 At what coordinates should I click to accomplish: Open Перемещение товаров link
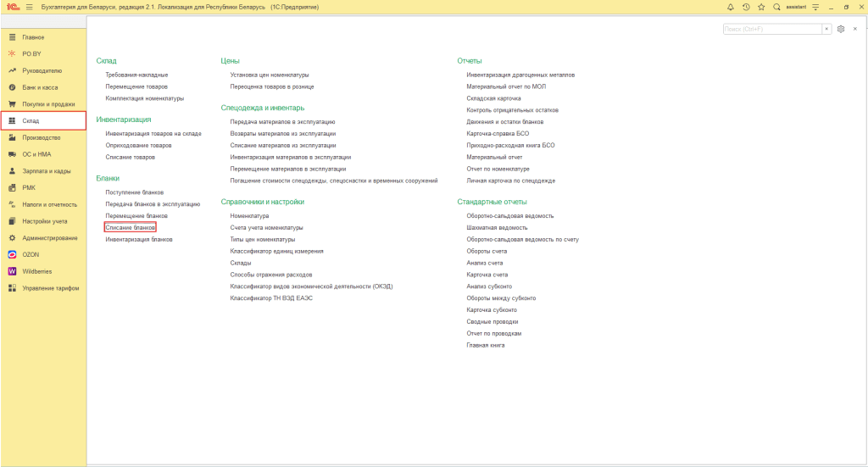(136, 86)
